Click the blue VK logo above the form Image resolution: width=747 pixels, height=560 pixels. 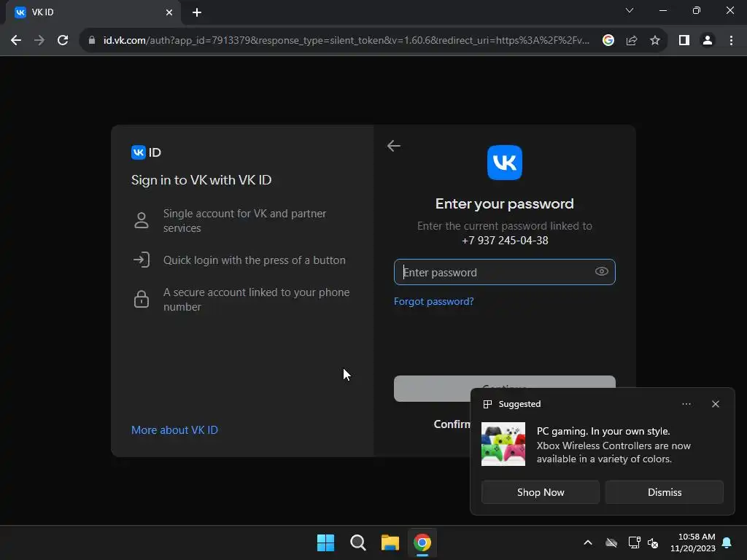pos(505,163)
